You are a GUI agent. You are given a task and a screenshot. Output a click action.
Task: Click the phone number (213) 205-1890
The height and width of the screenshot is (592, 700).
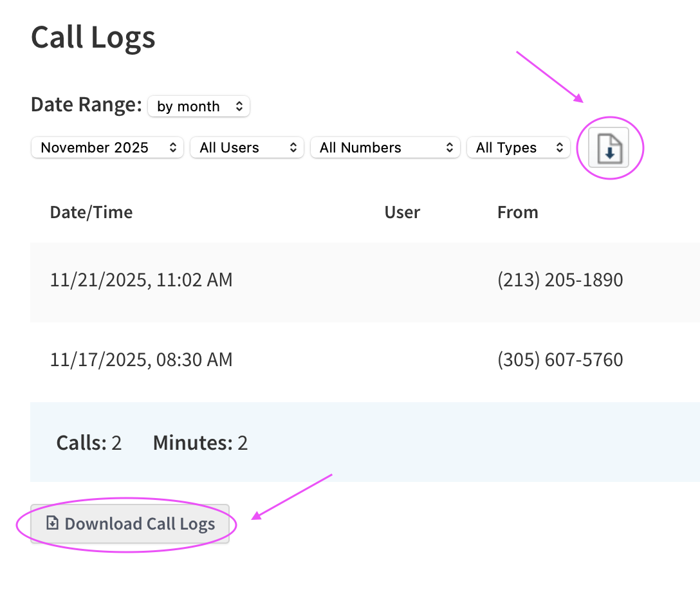coord(560,280)
